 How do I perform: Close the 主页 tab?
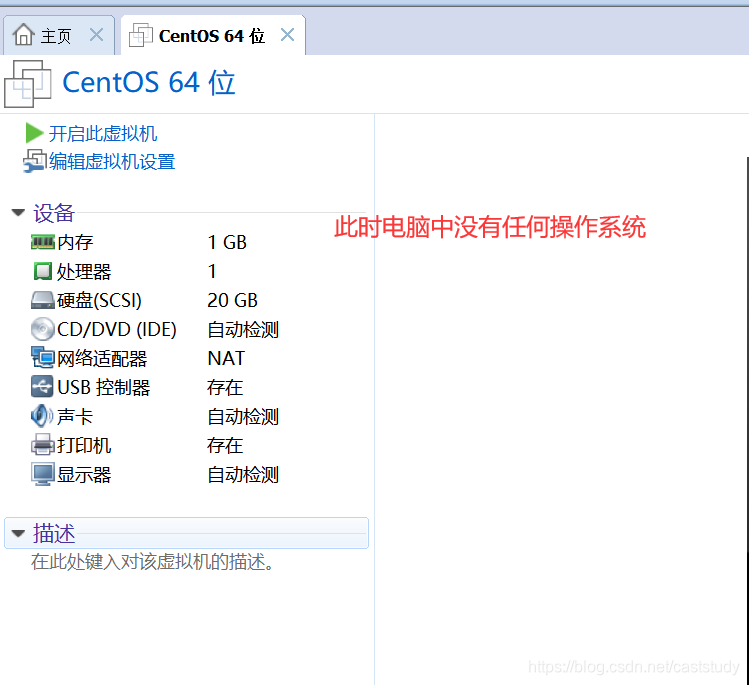pos(96,35)
